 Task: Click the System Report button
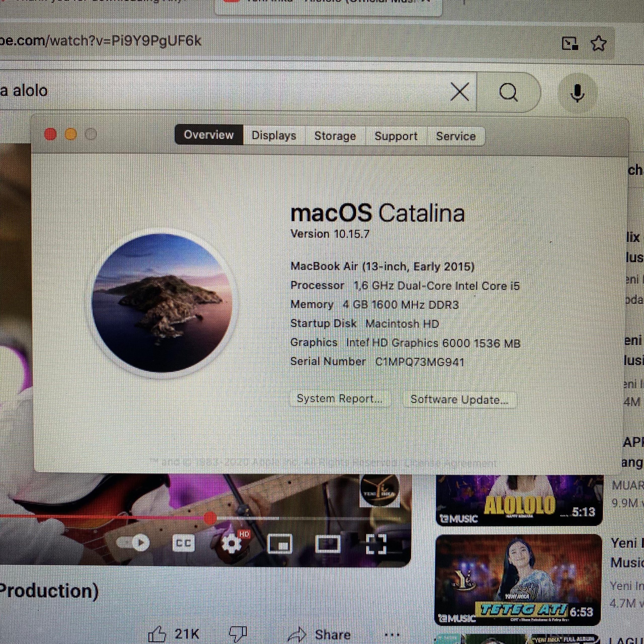tap(339, 399)
